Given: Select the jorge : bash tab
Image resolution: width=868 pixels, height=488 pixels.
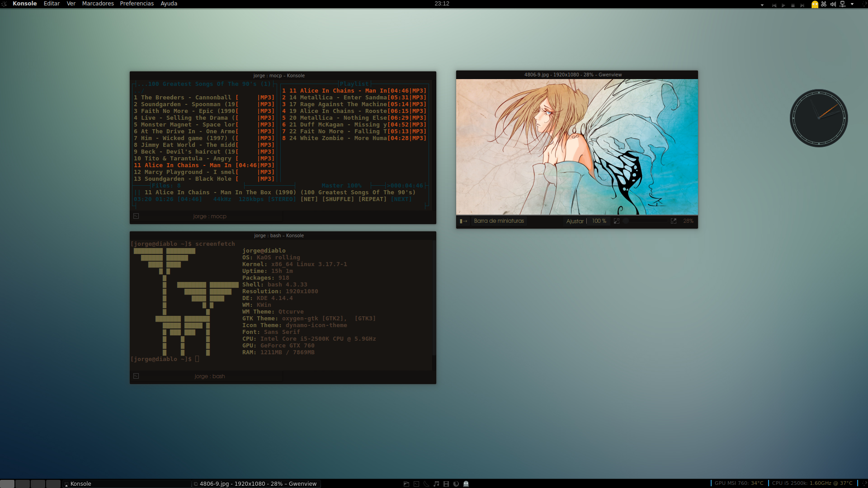Looking at the screenshot, I should (x=210, y=376).
